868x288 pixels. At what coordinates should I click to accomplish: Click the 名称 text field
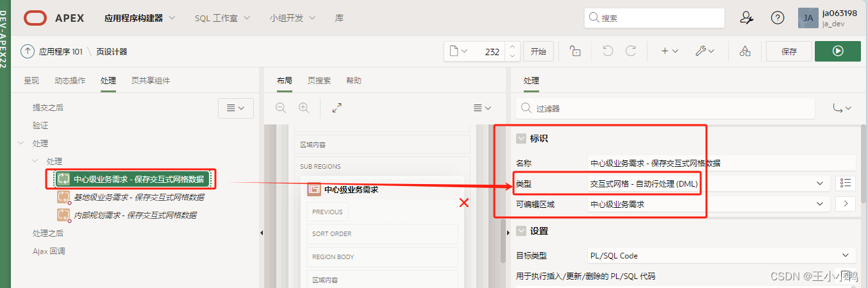click(721, 163)
